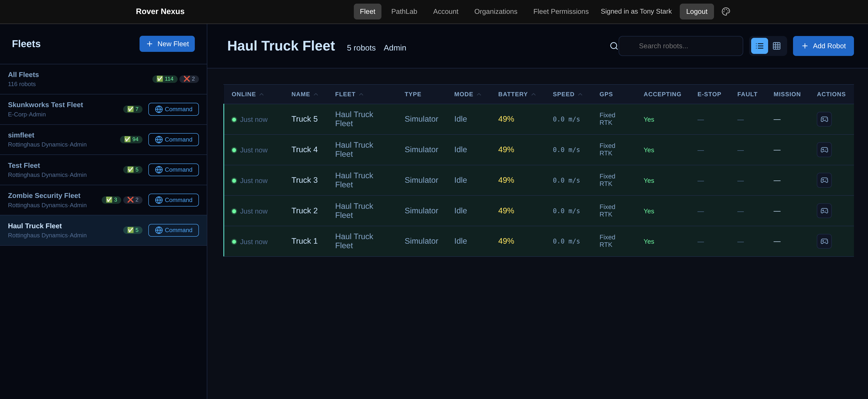Open the Fleet tab

tap(367, 12)
